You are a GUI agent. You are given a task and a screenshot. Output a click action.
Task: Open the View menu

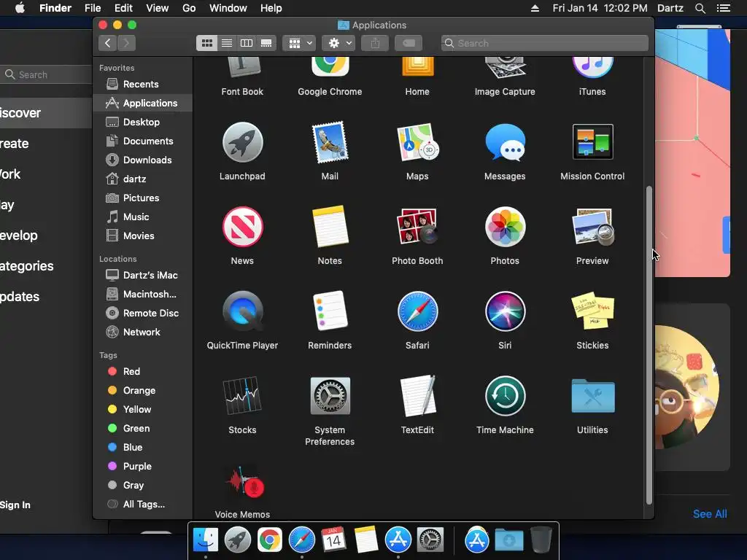158,8
